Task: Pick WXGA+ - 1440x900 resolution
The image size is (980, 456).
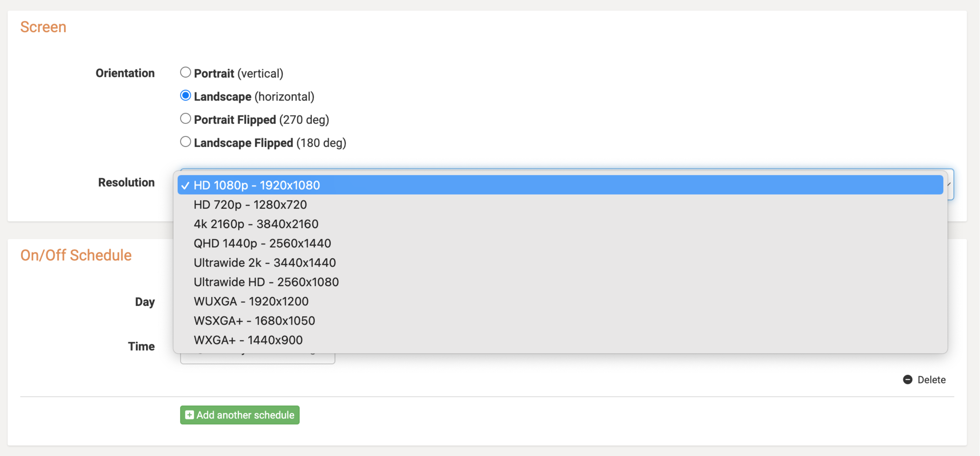Action: pos(560,341)
